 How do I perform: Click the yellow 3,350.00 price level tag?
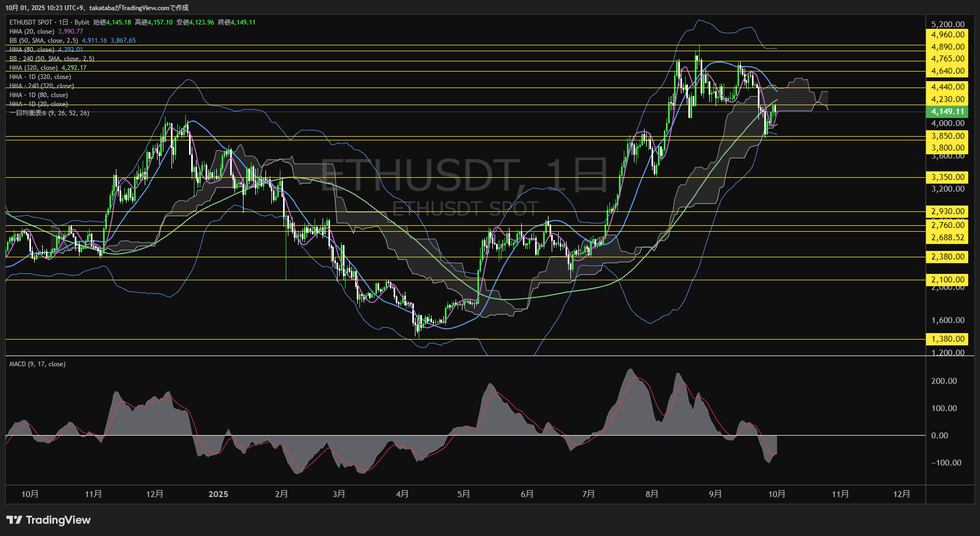click(947, 177)
